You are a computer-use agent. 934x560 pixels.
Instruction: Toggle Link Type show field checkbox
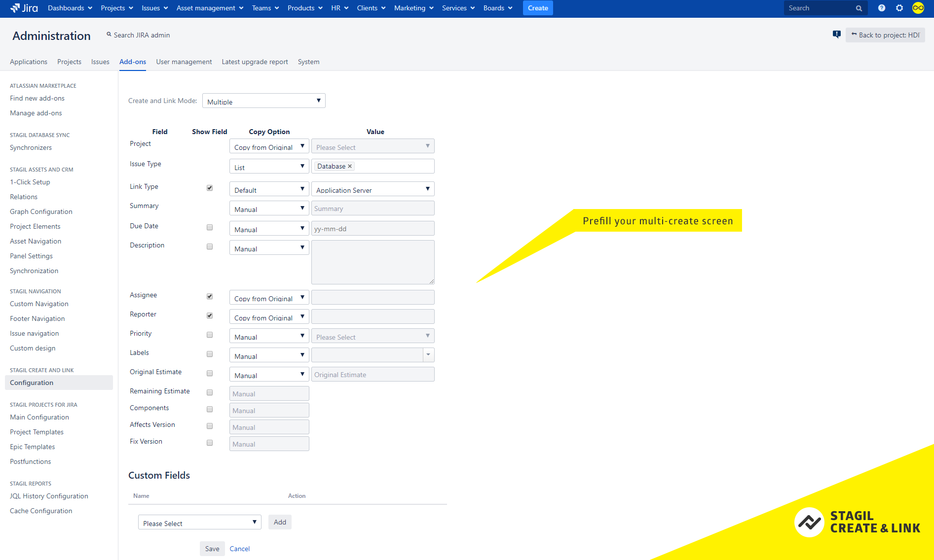[210, 188]
